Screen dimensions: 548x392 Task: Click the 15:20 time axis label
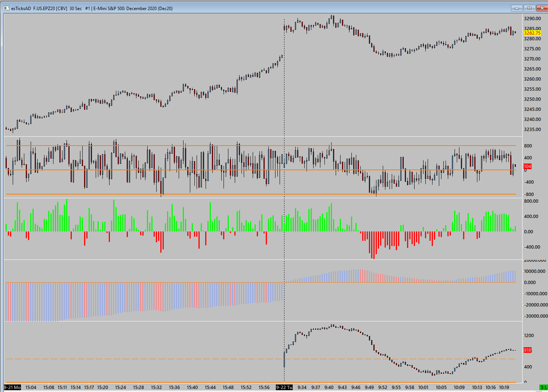[102, 388]
